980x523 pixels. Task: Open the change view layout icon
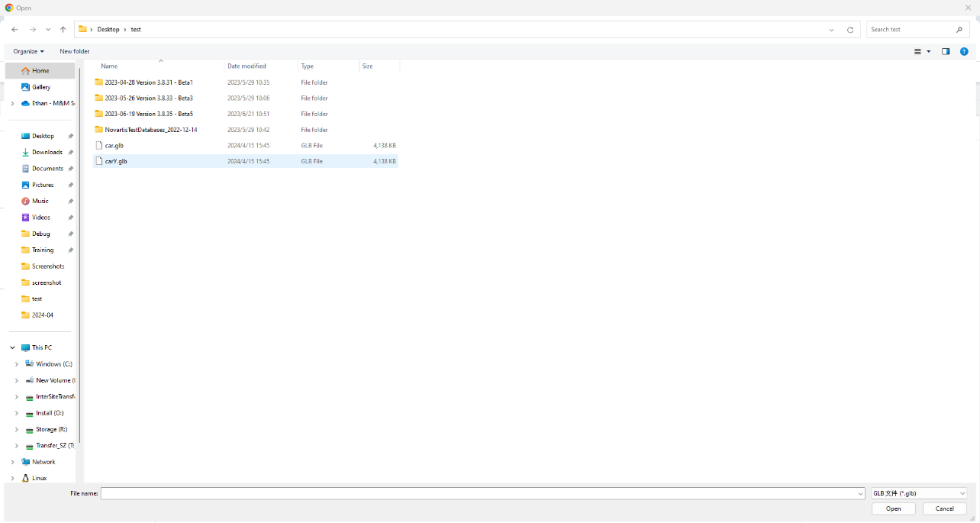pos(918,51)
